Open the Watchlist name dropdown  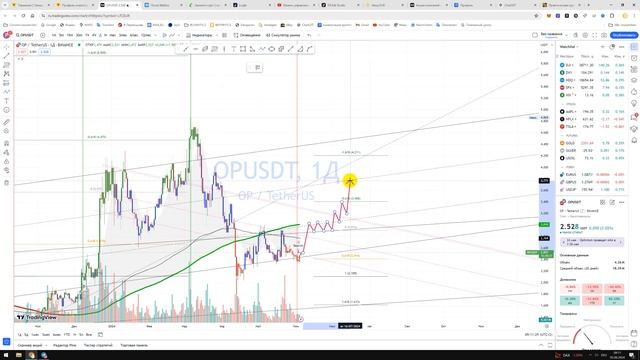click(x=569, y=47)
